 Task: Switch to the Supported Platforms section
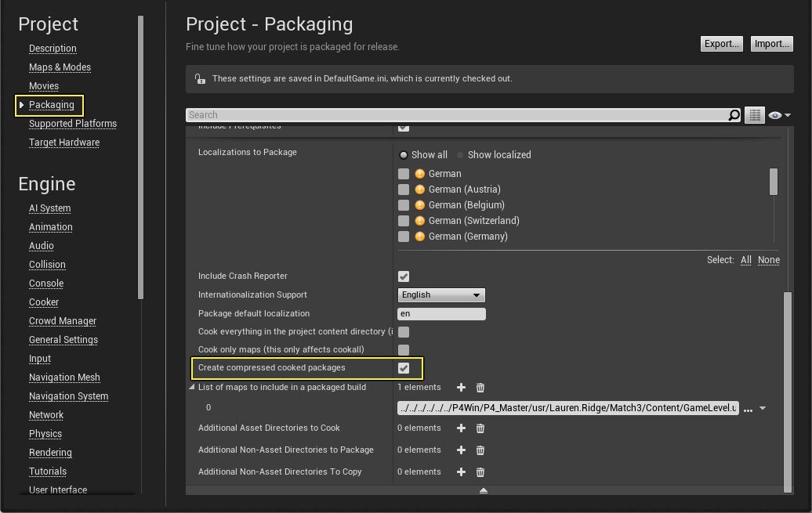73,123
